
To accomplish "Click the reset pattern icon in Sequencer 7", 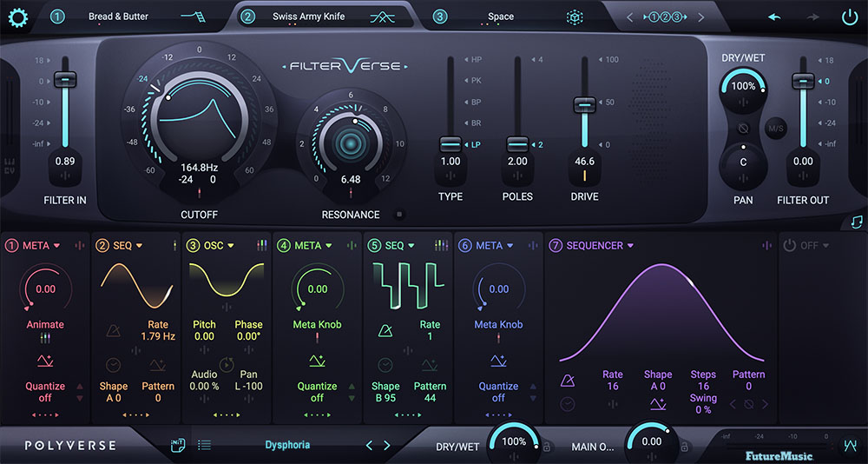I will point(749,405).
